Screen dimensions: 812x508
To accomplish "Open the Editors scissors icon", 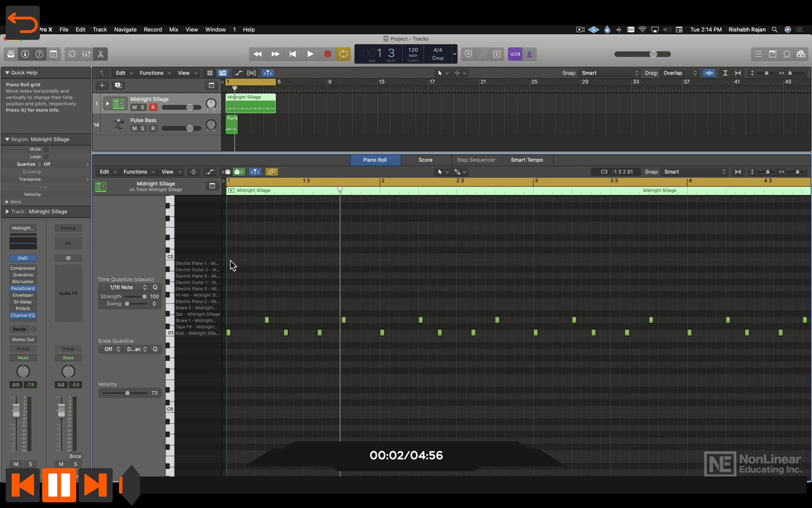I will [x=100, y=54].
